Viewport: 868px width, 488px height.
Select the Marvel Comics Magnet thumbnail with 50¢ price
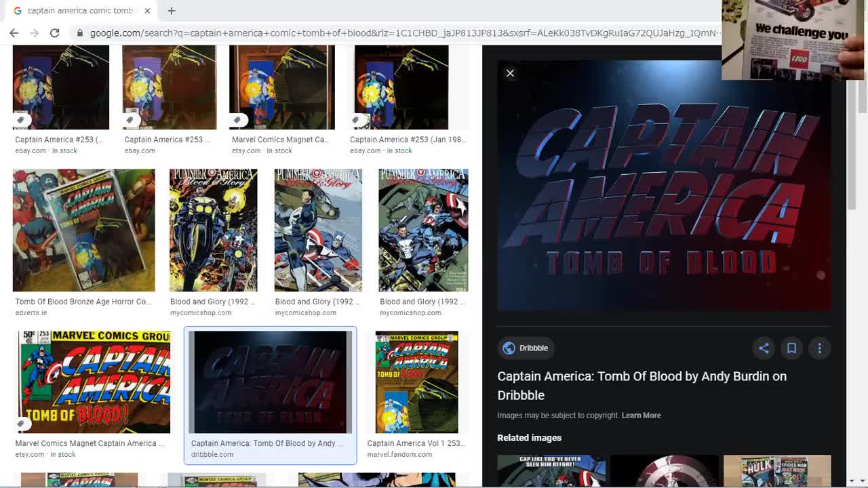(94, 382)
